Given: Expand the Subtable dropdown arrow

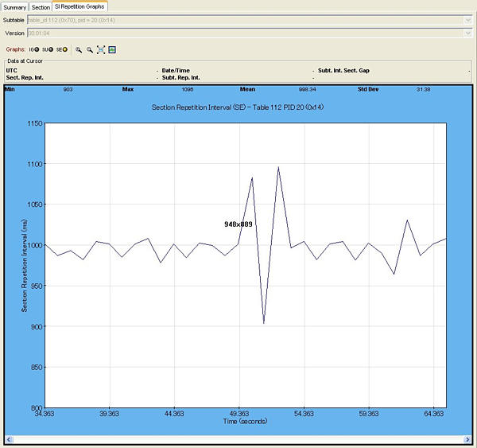Looking at the screenshot, I should point(467,19).
